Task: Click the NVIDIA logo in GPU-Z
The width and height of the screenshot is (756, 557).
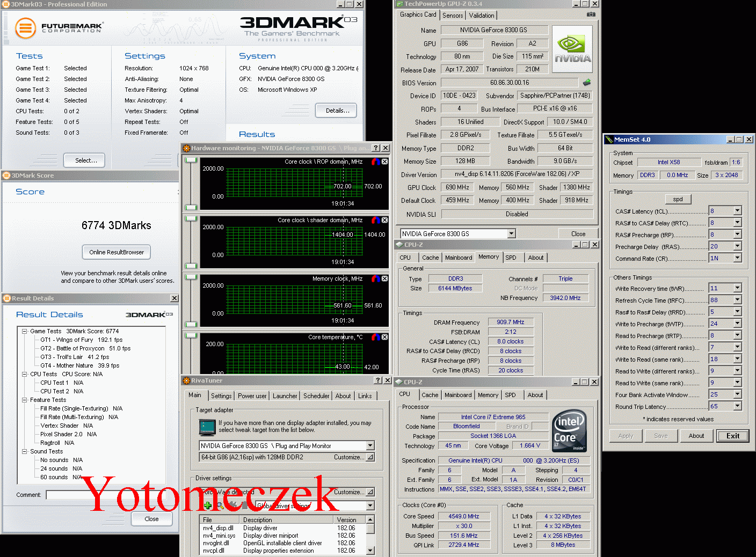Action: 572,49
